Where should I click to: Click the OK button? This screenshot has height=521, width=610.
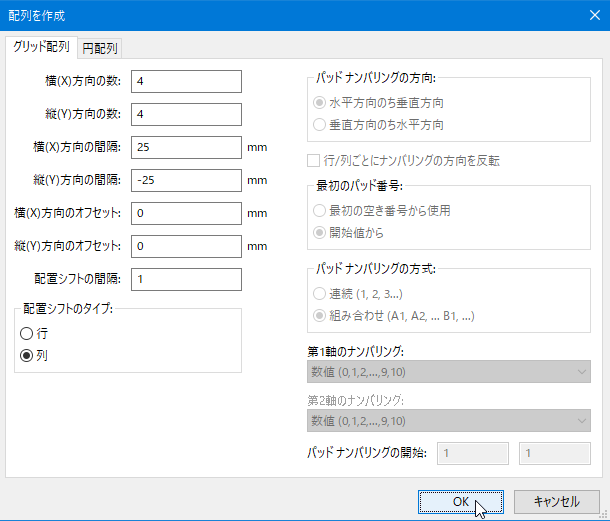[461, 502]
